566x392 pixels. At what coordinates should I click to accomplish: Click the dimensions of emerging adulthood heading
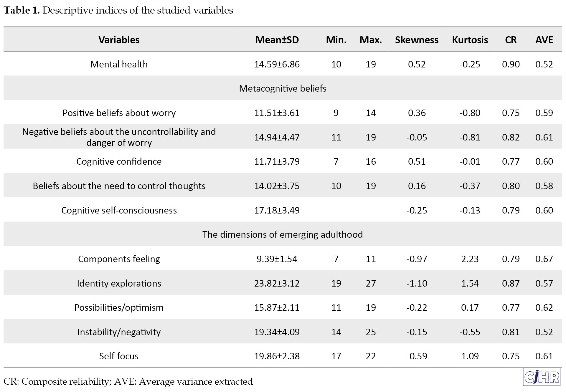(283, 234)
